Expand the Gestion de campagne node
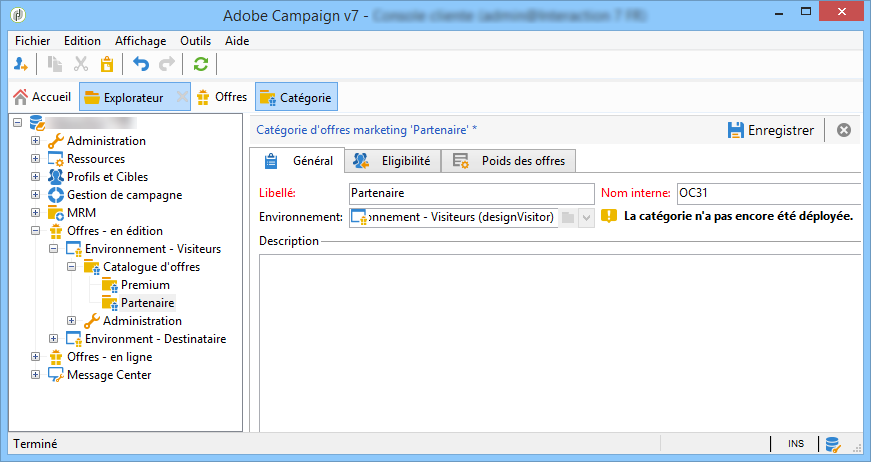The height and width of the screenshot is (470, 889). pos(35,195)
